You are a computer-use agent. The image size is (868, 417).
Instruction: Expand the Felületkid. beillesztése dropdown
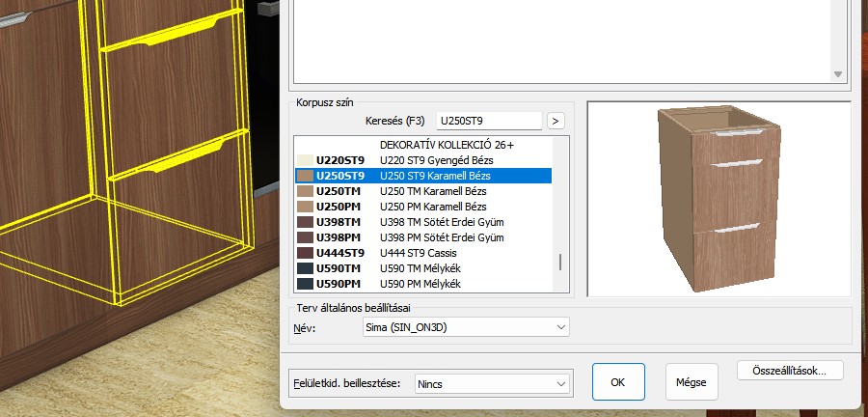(x=491, y=383)
